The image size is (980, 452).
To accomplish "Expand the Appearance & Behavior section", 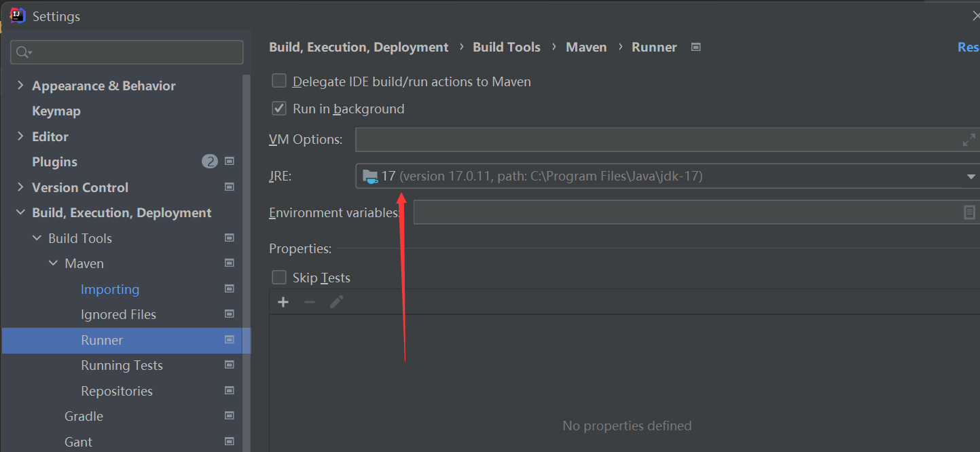I will pos(20,86).
